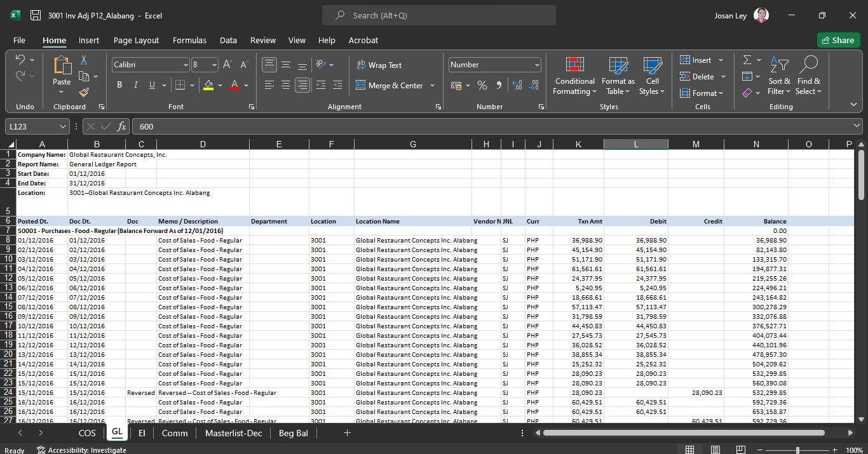Image resolution: width=868 pixels, height=454 pixels.
Task: Toggle Bold formatting
Action: point(119,85)
